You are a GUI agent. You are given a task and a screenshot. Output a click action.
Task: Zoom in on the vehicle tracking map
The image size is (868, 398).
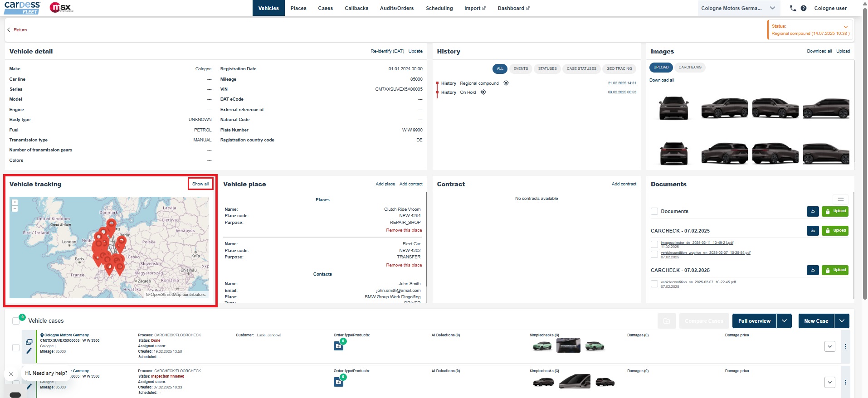[x=15, y=202]
